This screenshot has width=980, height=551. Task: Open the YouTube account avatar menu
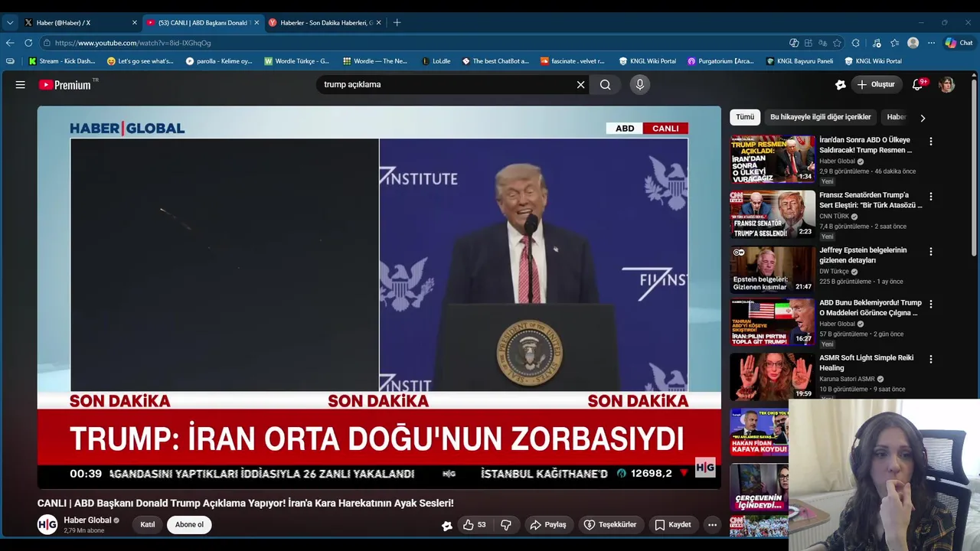(x=947, y=85)
